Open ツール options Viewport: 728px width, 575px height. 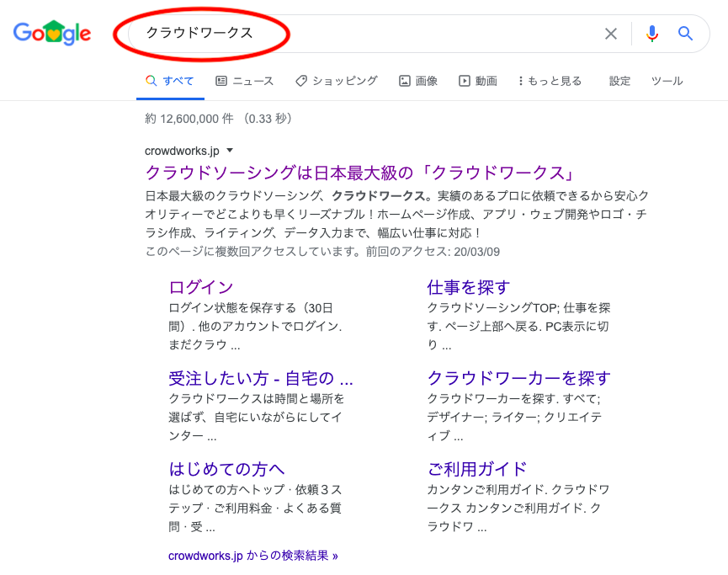tap(667, 81)
